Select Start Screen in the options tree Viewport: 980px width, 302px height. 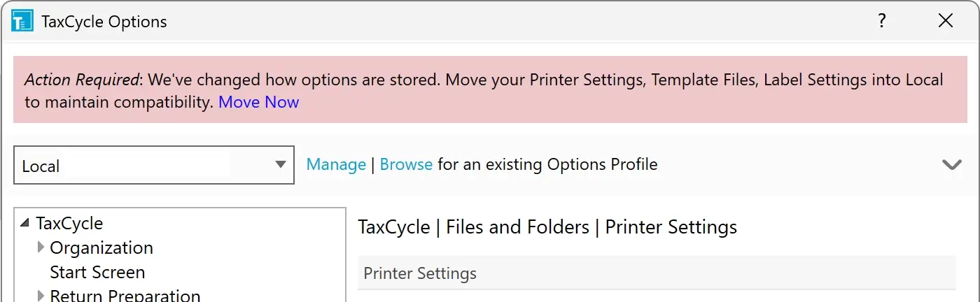point(97,272)
